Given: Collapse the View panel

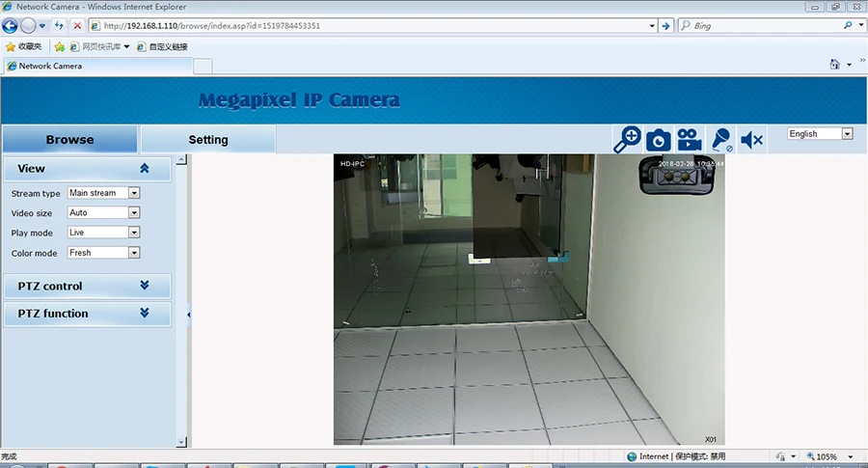Looking at the screenshot, I should pos(145,168).
